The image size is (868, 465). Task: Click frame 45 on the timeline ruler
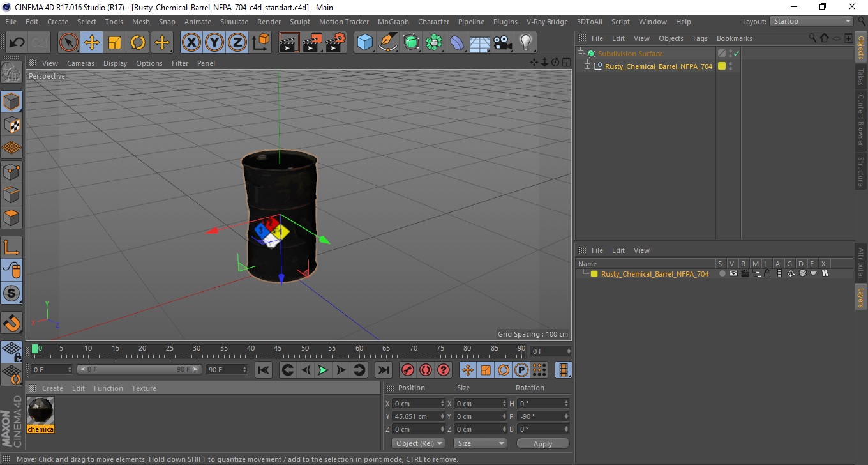[x=278, y=349]
